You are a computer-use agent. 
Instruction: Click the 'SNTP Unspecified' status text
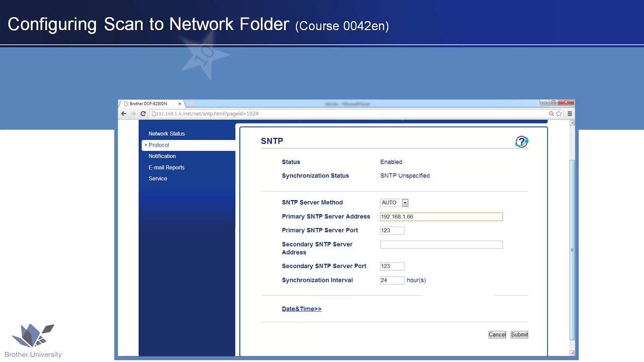click(x=405, y=175)
